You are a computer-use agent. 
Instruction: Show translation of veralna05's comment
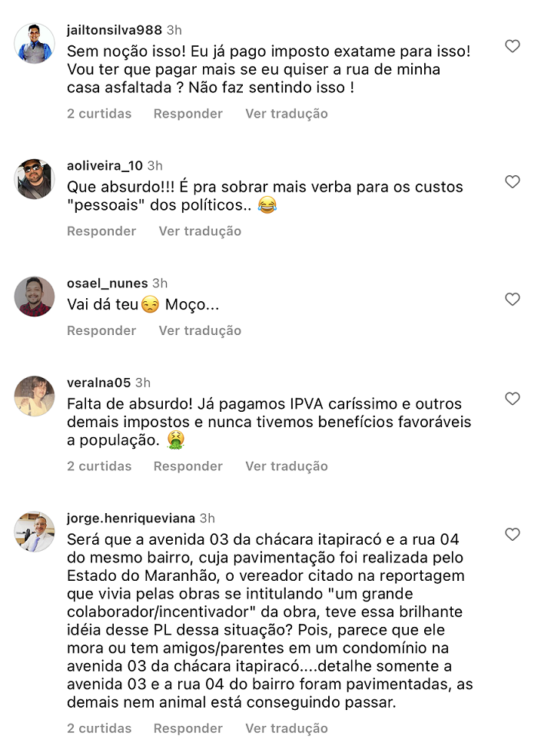pyautogui.click(x=286, y=466)
